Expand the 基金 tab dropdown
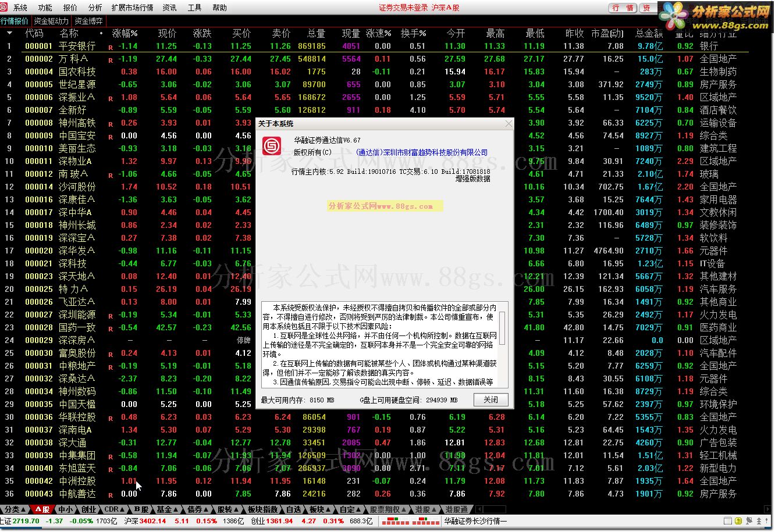775x532 pixels. pyautogui.click(x=175, y=509)
